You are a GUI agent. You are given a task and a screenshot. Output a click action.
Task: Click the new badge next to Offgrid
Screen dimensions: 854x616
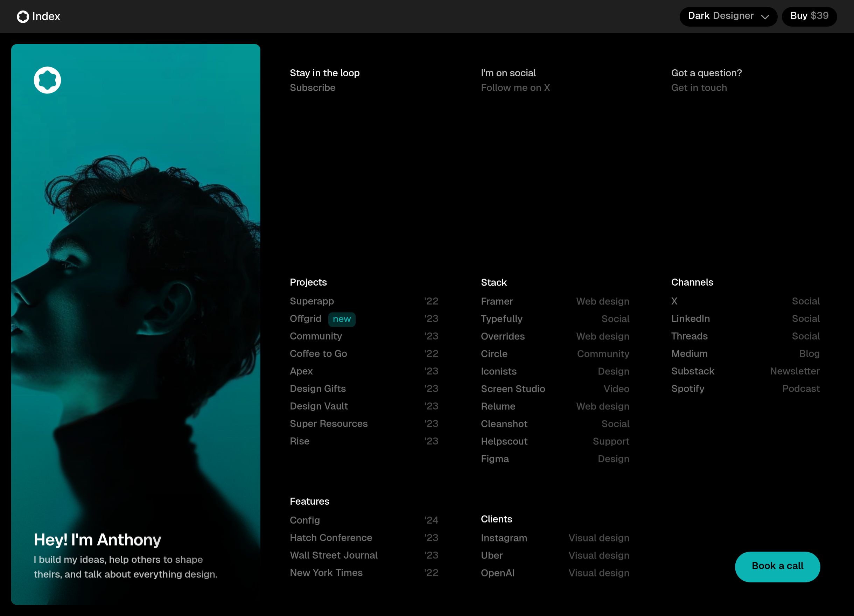342,319
